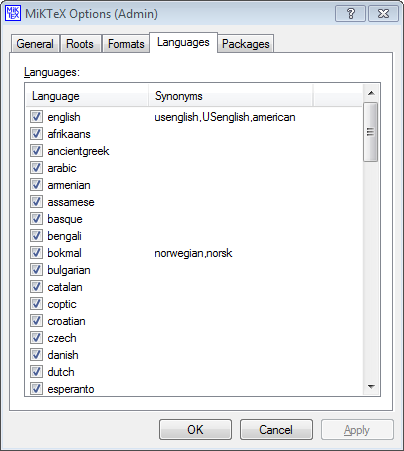Screen dimensions: 404x451
Task: Select the bulgarian row in list
Action: [194, 270]
